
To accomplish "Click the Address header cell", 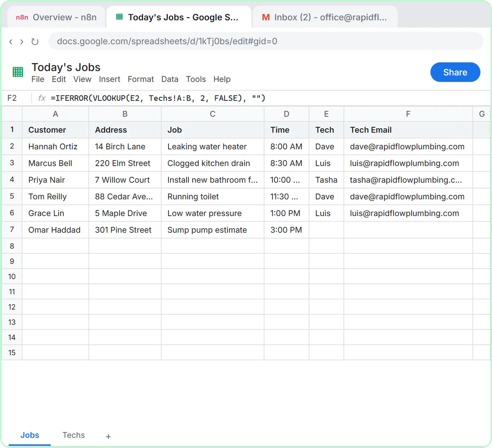I will (125, 130).
